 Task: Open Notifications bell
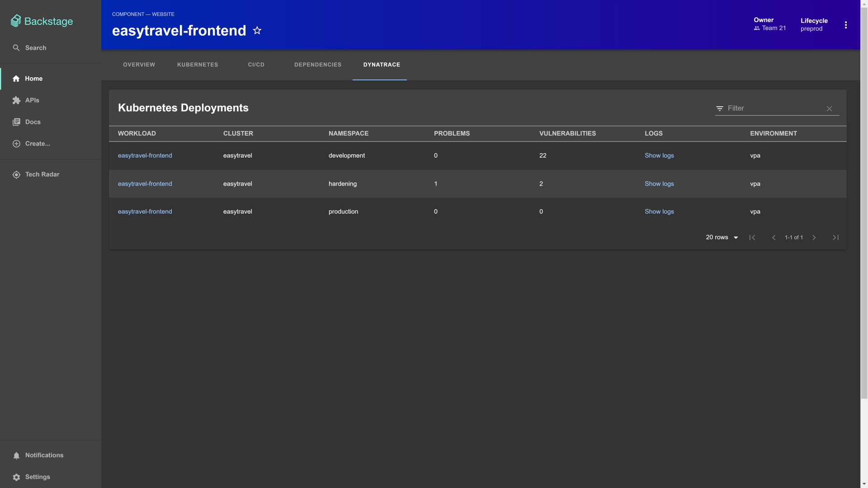16,455
